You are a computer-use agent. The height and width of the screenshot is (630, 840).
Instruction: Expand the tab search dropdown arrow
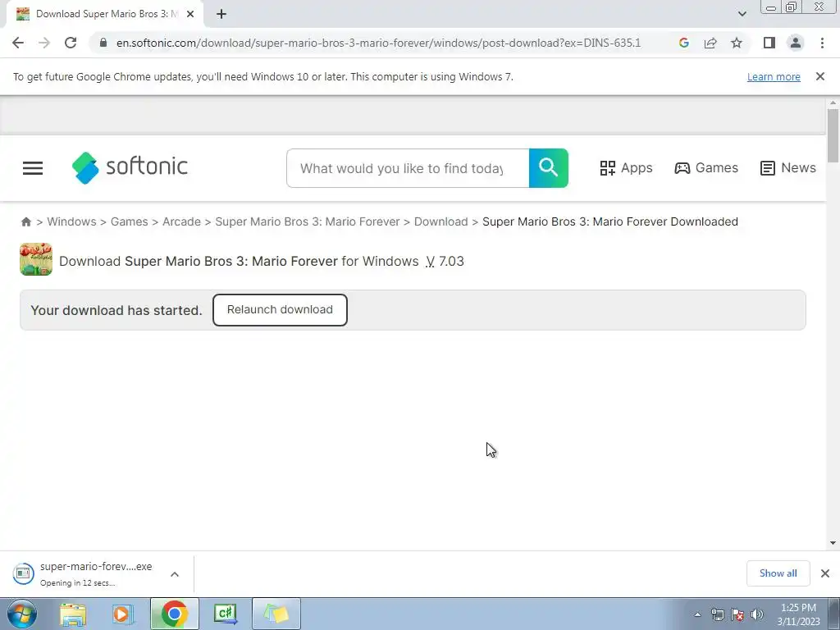[742, 14]
